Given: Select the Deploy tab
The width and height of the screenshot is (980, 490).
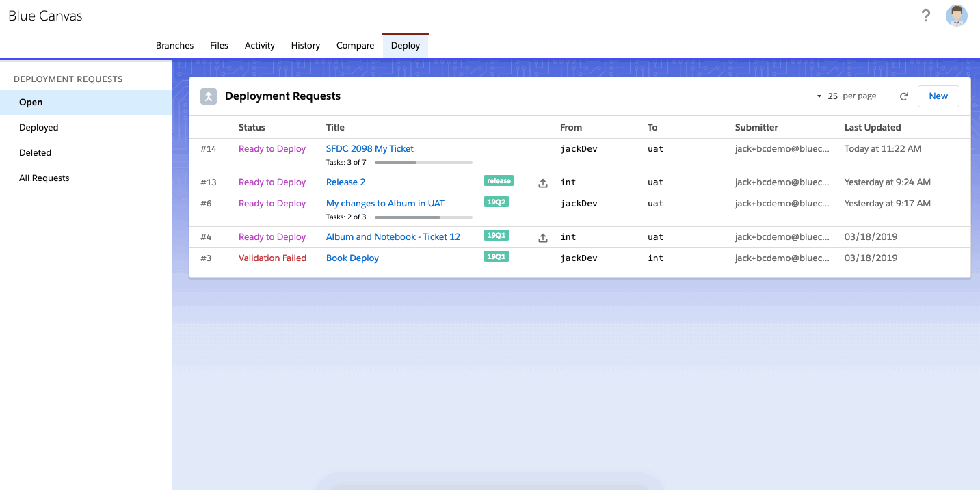Looking at the screenshot, I should [x=406, y=46].
